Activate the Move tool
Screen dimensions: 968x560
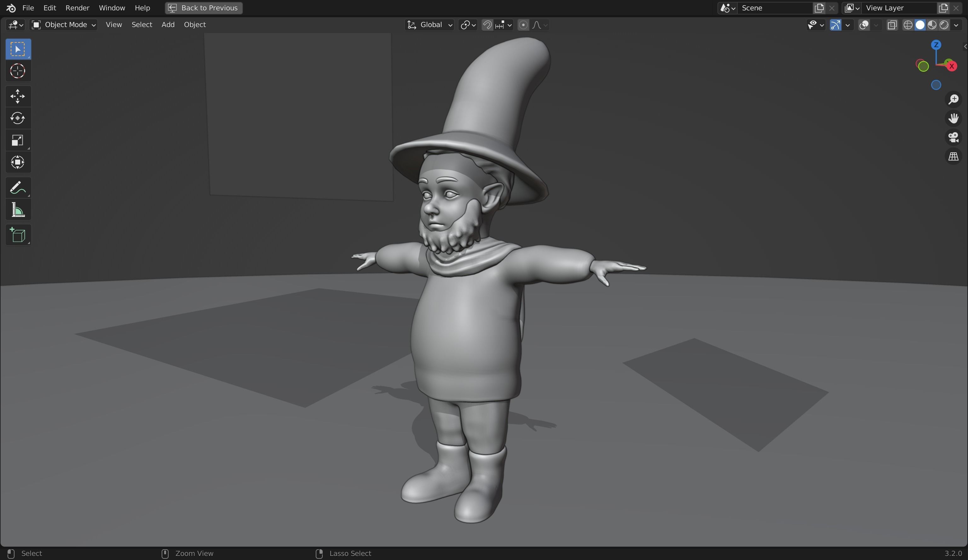(x=18, y=96)
